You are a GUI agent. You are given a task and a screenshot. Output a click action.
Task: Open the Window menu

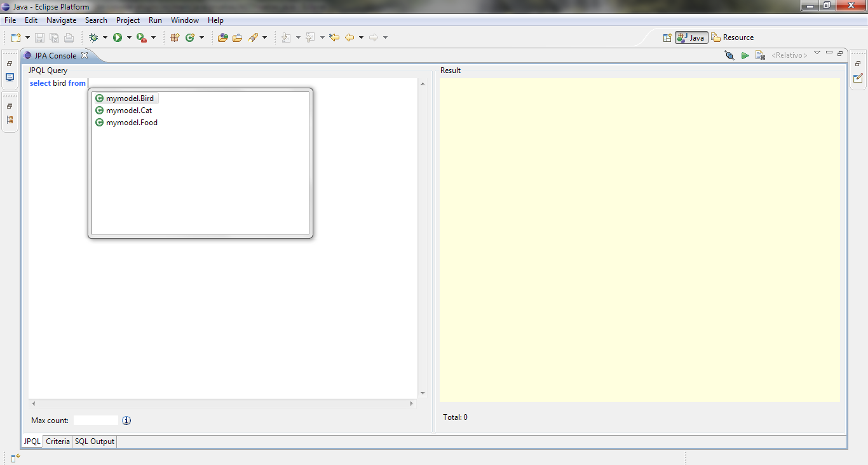pos(185,20)
